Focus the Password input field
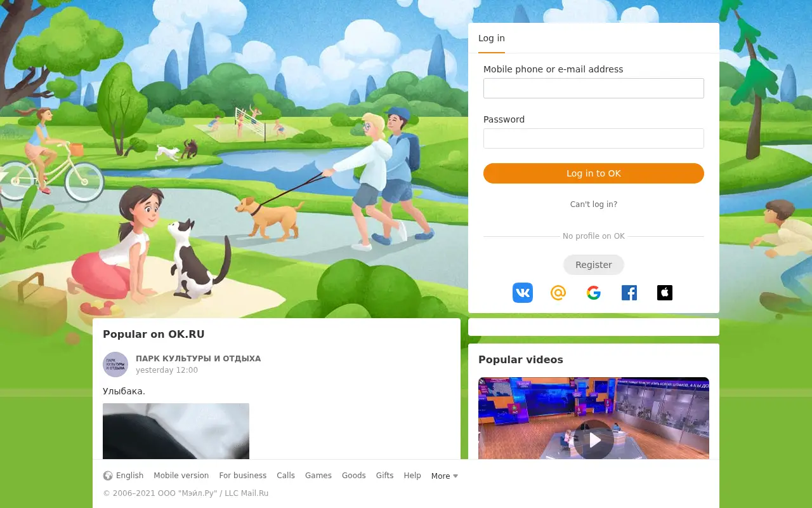812x508 pixels. coord(594,138)
